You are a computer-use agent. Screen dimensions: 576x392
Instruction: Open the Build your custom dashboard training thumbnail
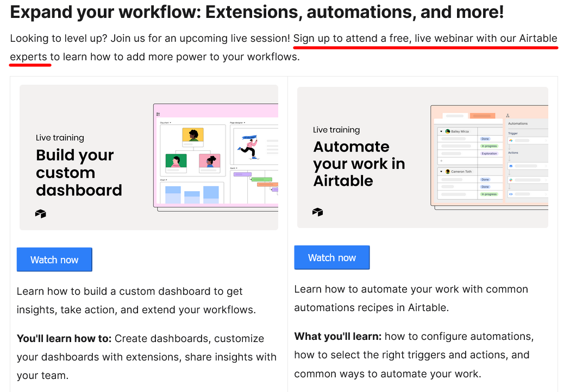(x=149, y=157)
